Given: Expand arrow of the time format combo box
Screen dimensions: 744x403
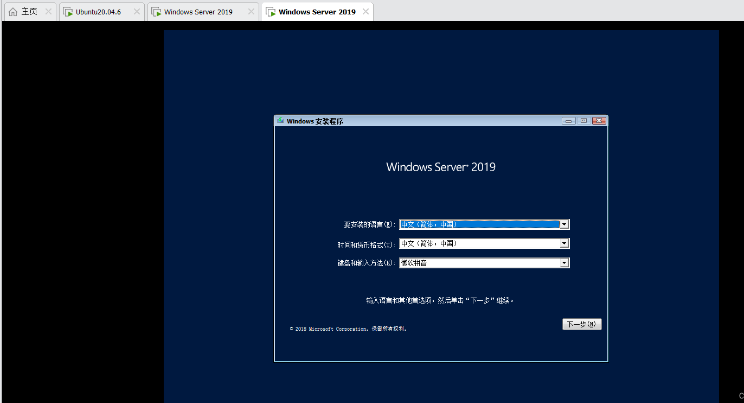Looking at the screenshot, I should pyautogui.click(x=564, y=244).
